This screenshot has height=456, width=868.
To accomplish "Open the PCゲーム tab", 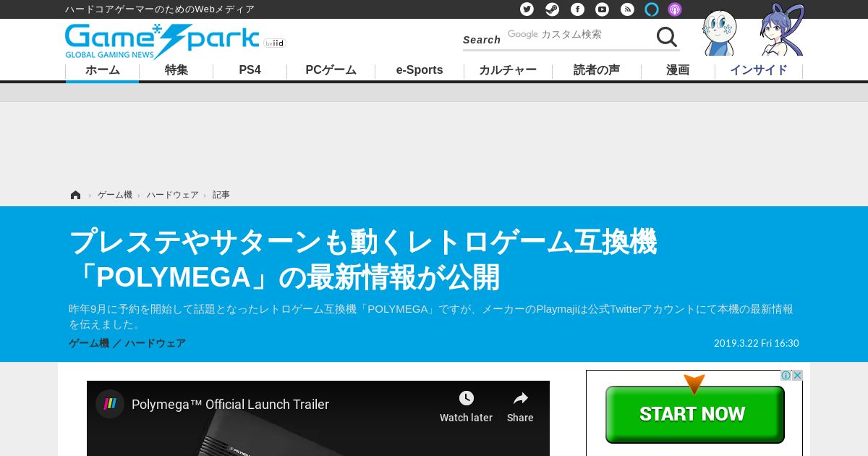I will click(x=331, y=70).
